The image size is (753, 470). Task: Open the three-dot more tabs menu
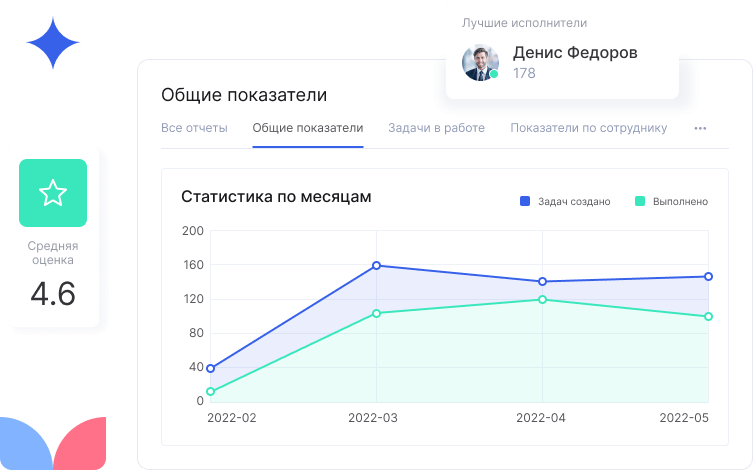(x=700, y=128)
